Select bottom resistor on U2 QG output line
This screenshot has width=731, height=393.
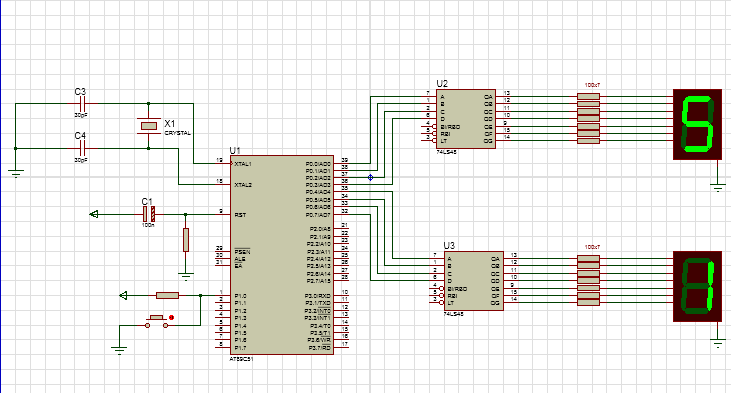pyautogui.click(x=588, y=141)
